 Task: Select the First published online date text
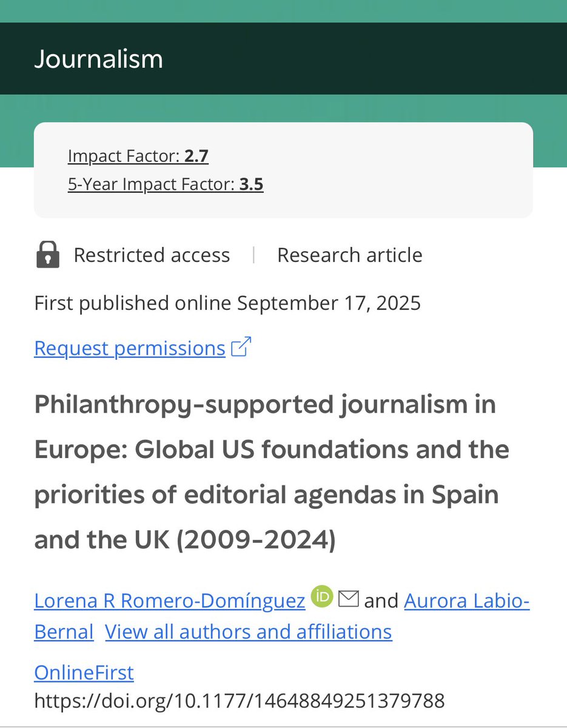tap(227, 303)
